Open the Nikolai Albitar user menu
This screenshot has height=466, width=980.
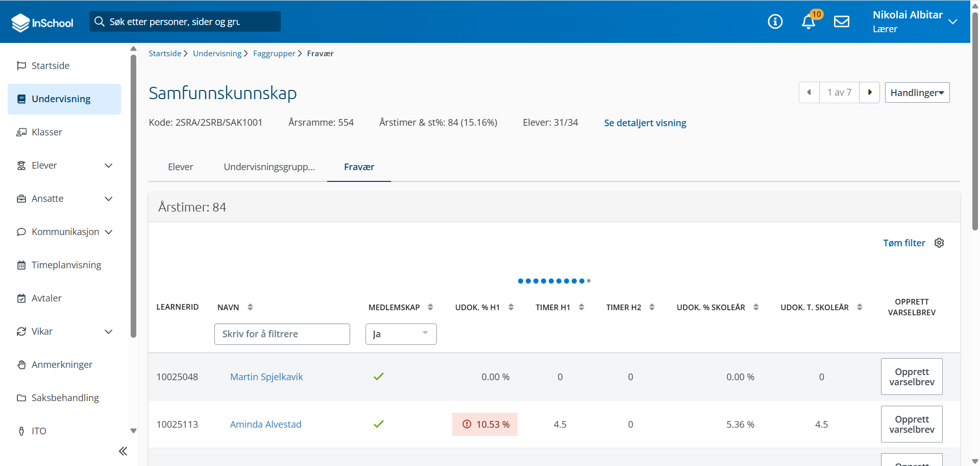coord(914,21)
